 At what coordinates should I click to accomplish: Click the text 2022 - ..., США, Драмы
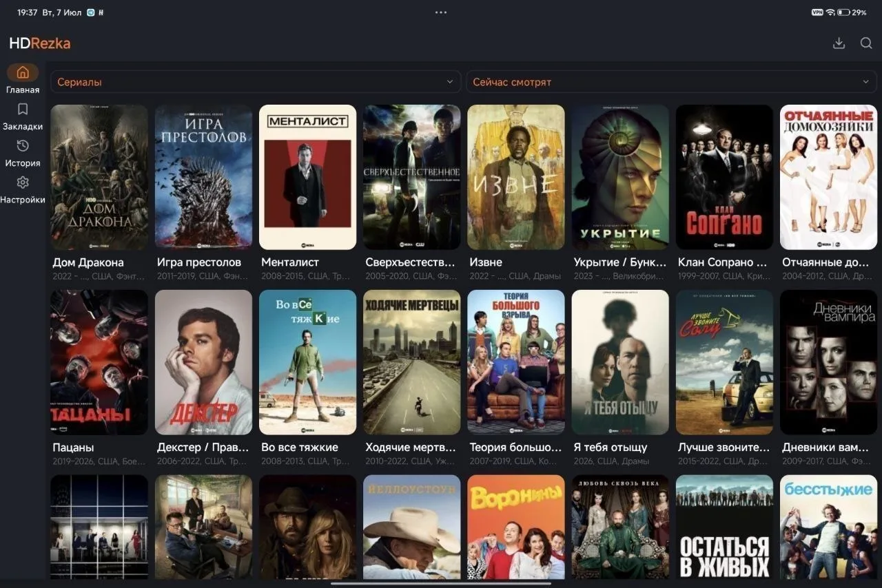pos(515,276)
